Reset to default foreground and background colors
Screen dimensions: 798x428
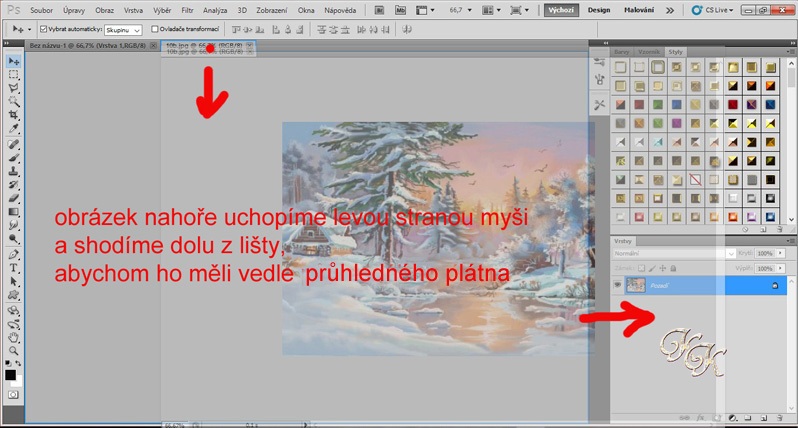8,363
